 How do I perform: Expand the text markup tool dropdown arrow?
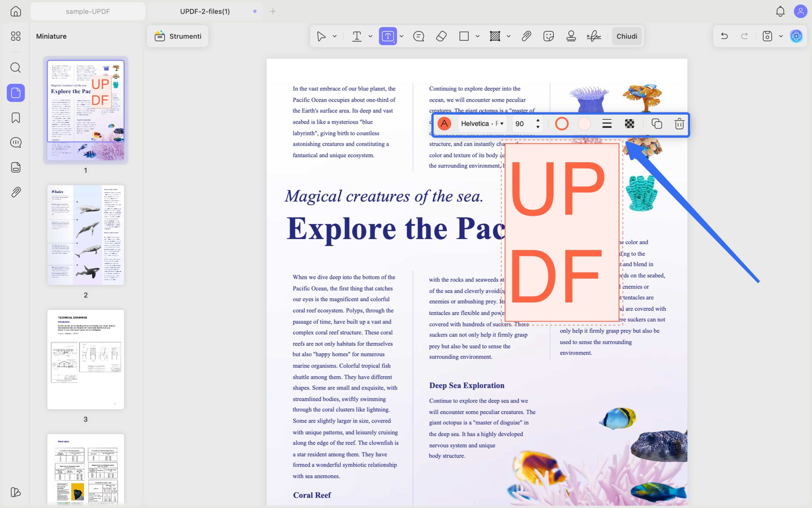pyautogui.click(x=370, y=36)
